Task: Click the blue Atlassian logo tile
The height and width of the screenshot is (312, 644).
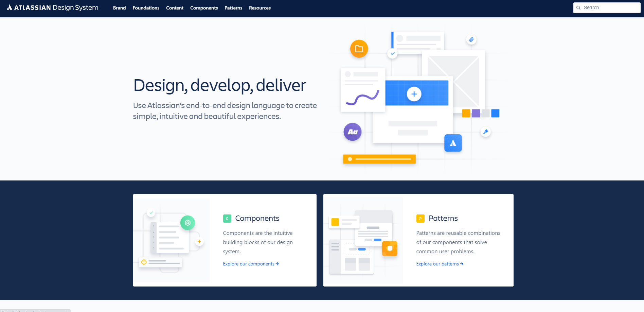Action: point(453,143)
